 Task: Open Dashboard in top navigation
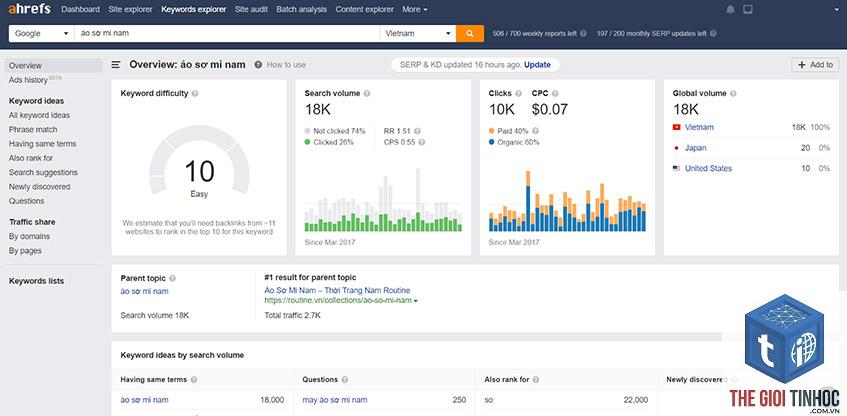[80, 9]
